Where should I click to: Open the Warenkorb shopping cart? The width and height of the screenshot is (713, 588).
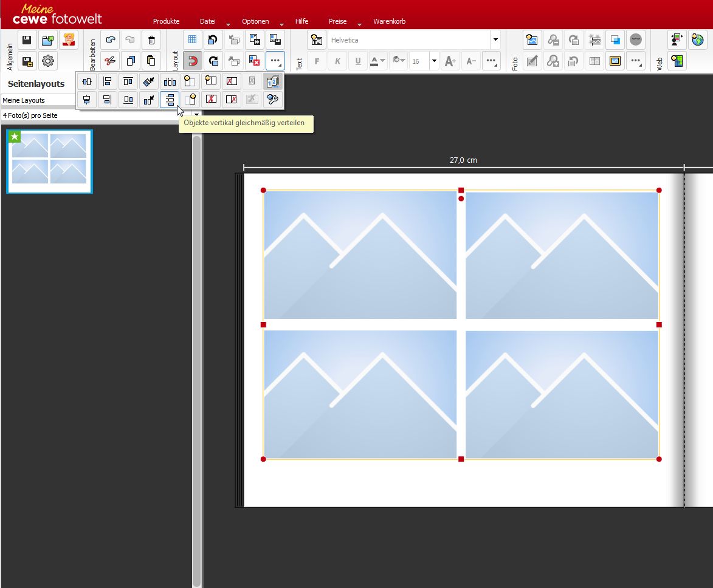389,21
